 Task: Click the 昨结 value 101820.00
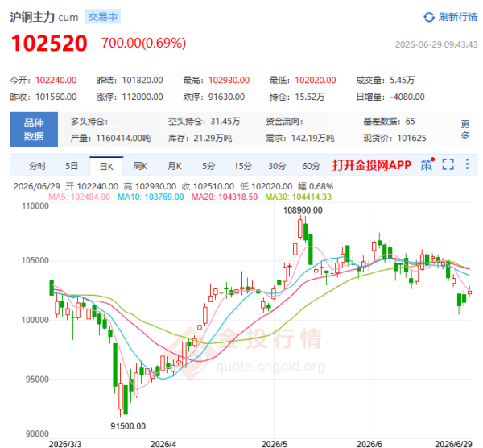pyautogui.click(x=142, y=80)
